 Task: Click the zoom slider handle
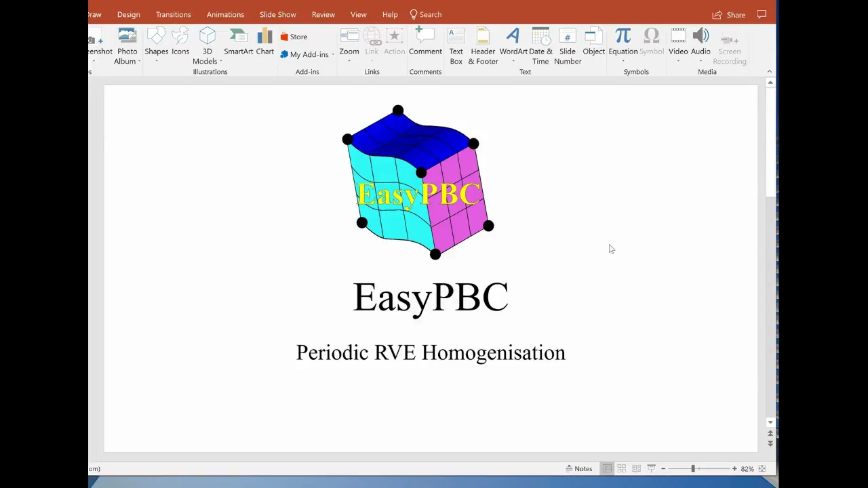pyautogui.click(x=693, y=468)
